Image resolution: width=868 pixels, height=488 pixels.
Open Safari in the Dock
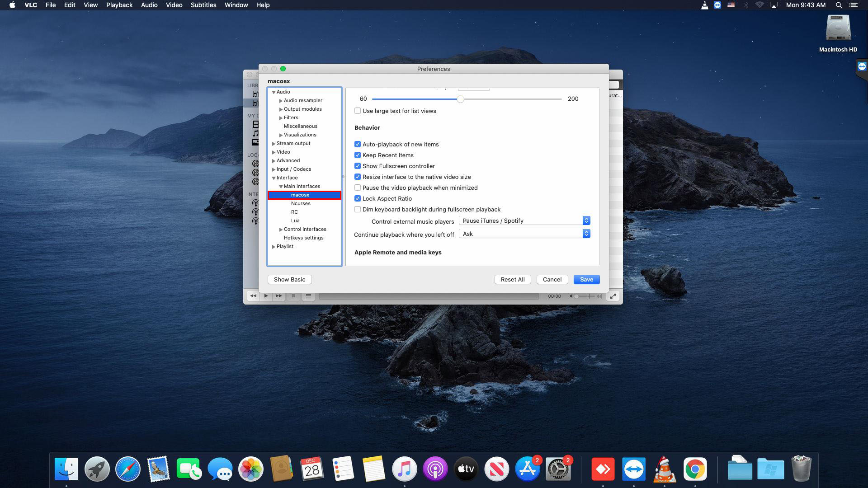pos(128,469)
